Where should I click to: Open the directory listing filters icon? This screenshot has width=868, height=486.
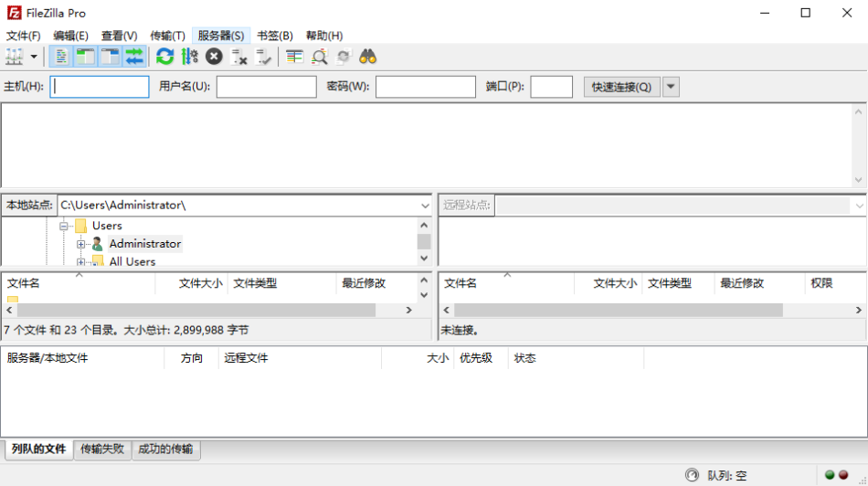coord(294,57)
